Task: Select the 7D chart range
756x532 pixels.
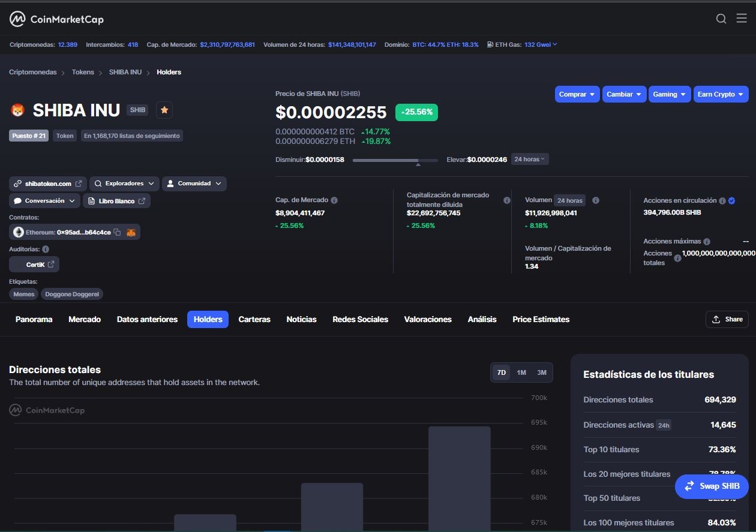Action: coord(501,372)
